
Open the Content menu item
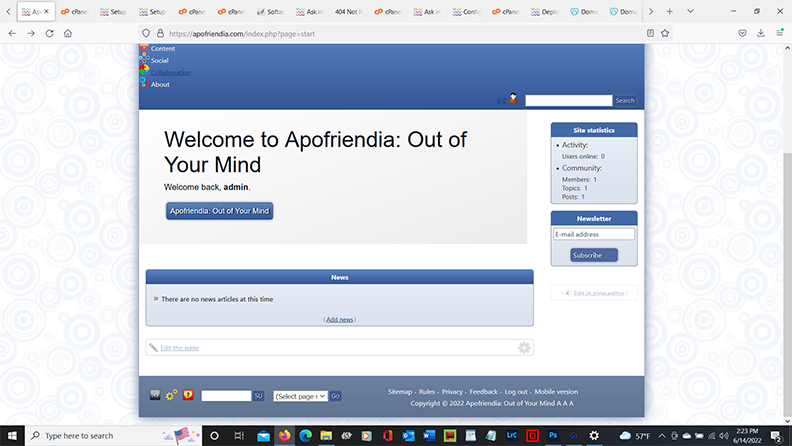[163, 48]
